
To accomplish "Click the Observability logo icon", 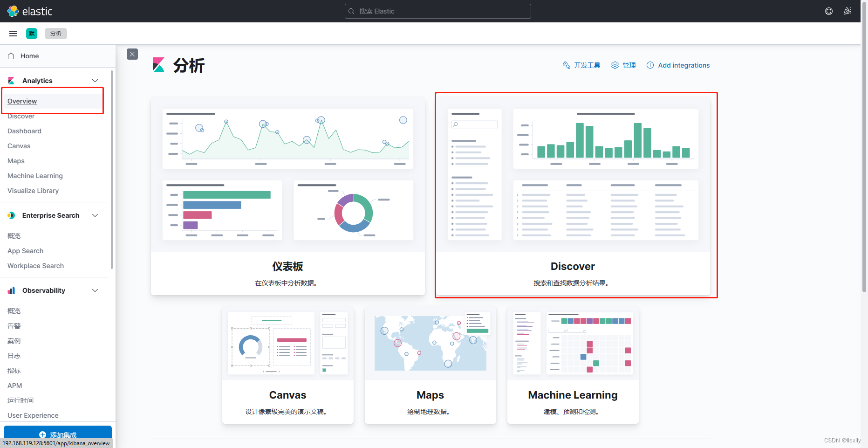I will click(11, 290).
